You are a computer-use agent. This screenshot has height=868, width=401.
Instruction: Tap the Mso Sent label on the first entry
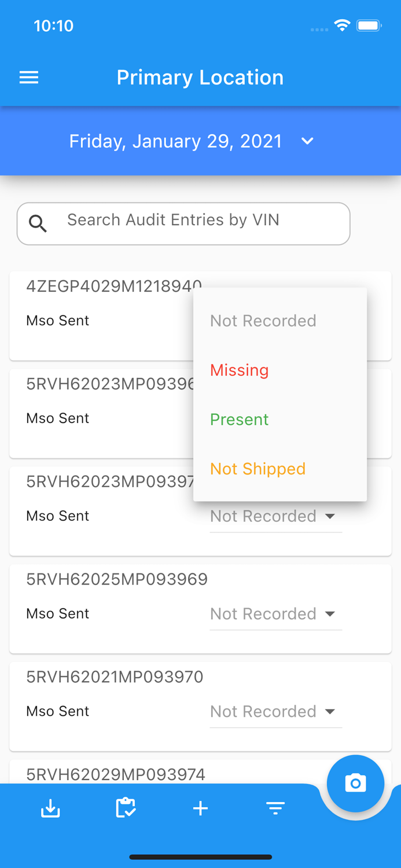(x=57, y=320)
